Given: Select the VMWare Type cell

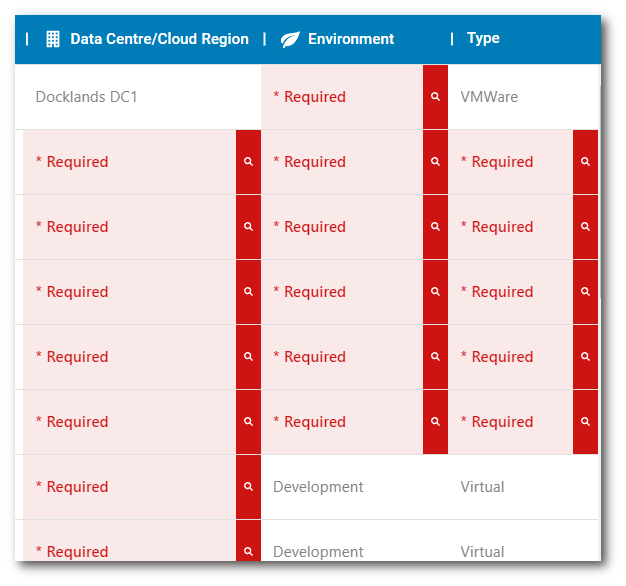Looking at the screenshot, I should (x=489, y=97).
